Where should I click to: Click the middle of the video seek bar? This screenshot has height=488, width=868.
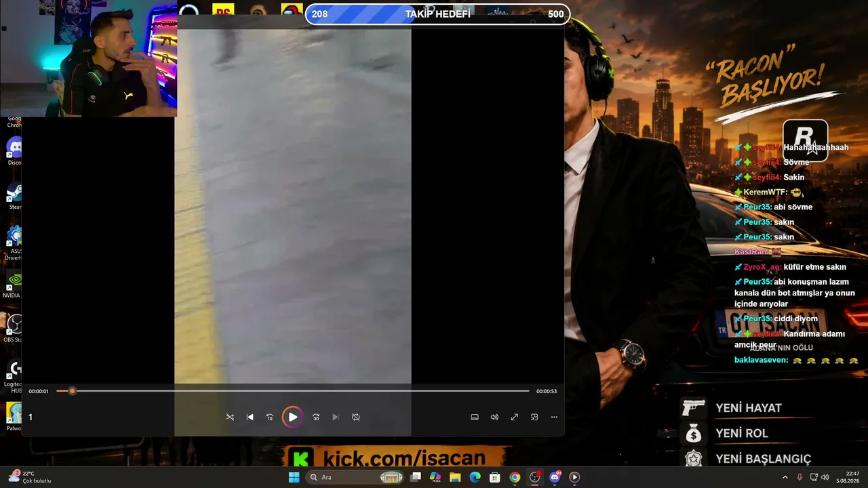pyautogui.click(x=293, y=391)
